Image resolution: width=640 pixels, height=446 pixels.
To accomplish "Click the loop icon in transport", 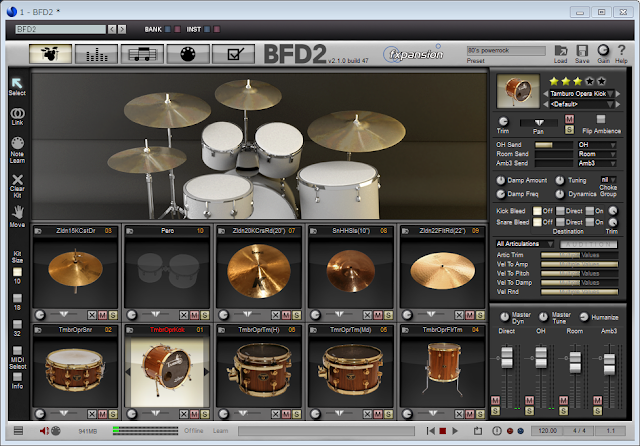I will click(478, 431).
